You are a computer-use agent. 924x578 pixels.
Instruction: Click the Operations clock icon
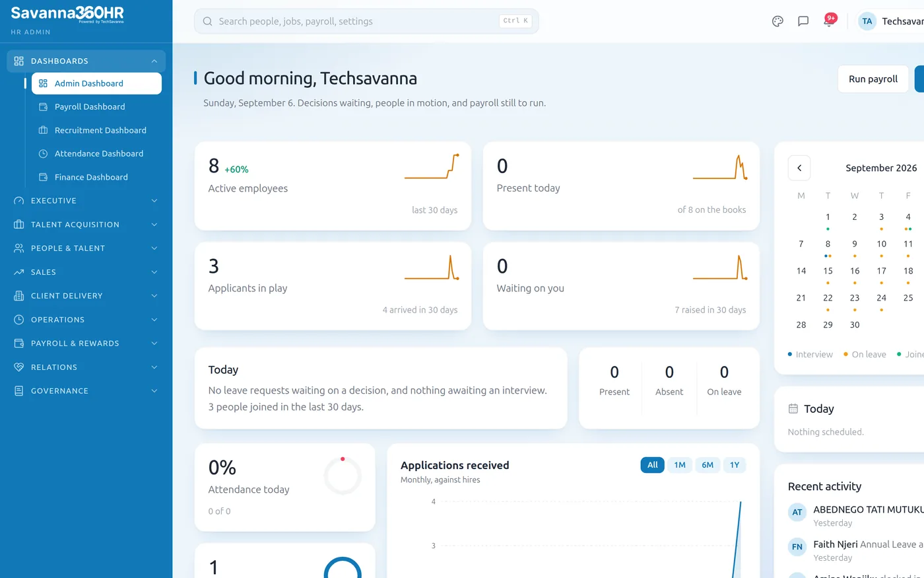pos(18,320)
